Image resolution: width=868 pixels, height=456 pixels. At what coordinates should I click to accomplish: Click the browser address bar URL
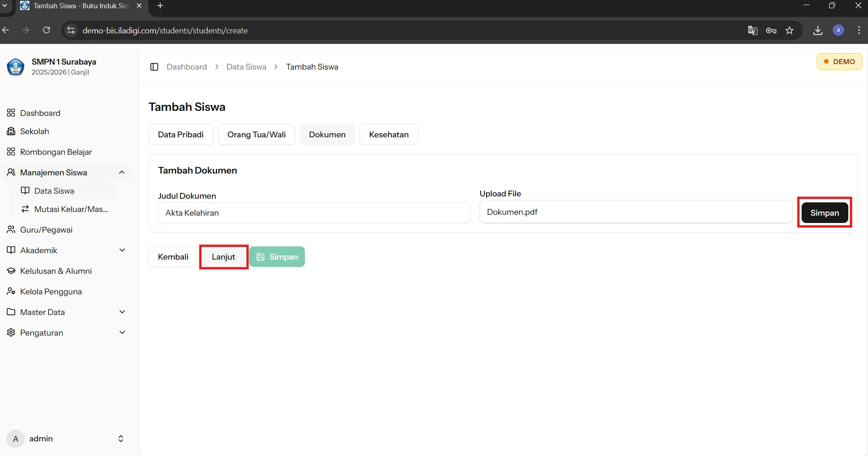point(165,30)
